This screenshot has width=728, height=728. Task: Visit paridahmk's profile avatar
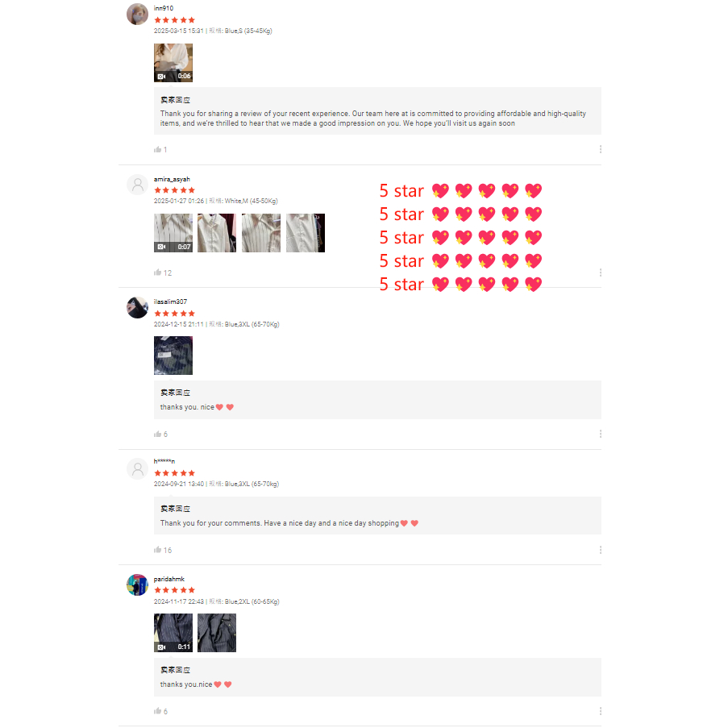point(137,585)
